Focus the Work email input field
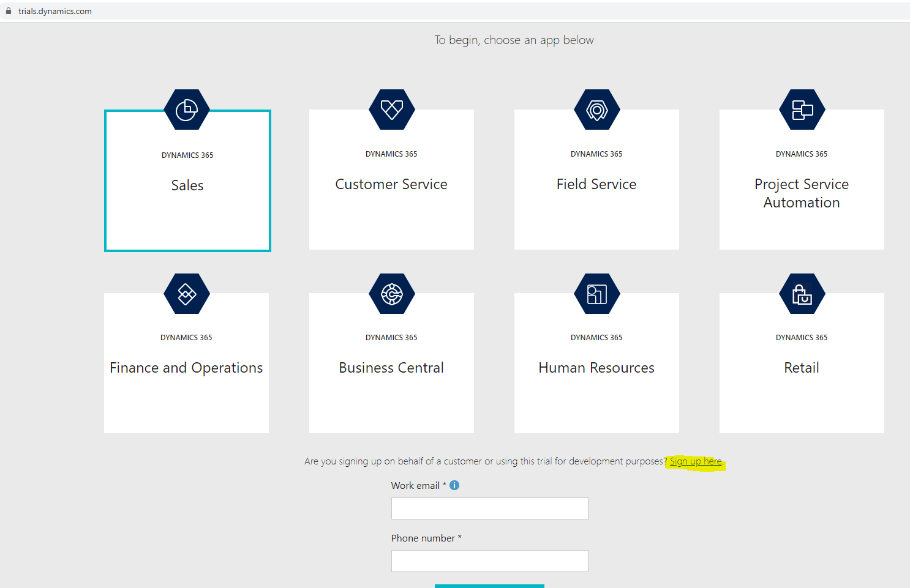The width and height of the screenshot is (910, 588). click(490, 508)
